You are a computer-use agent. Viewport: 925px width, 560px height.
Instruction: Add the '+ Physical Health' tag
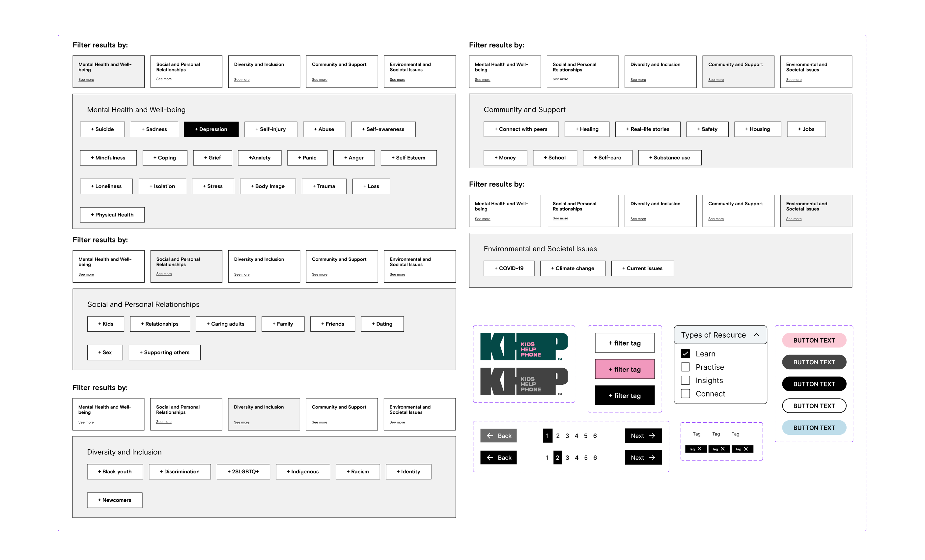(x=112, y=215)
